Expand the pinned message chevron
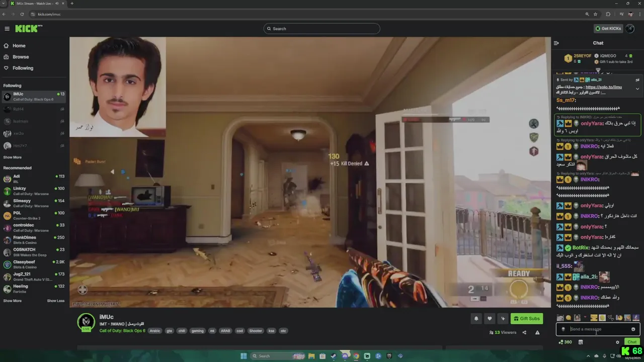 click(x=637, y=89)
